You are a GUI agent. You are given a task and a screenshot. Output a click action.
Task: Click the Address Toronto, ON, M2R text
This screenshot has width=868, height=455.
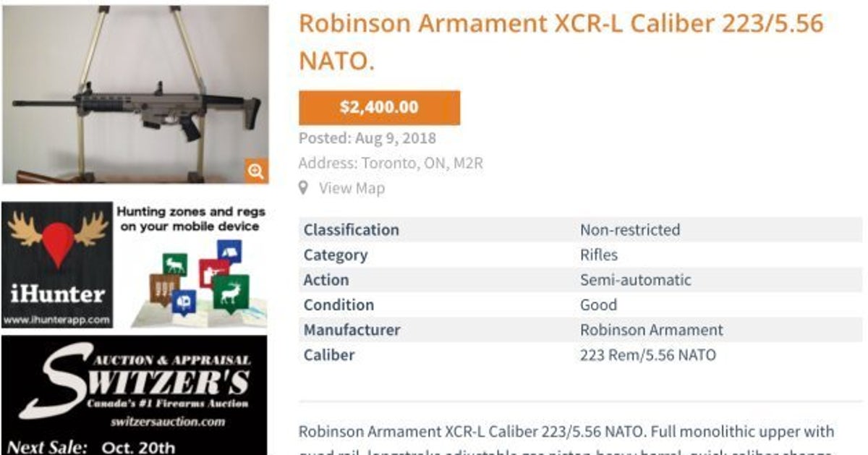click(391, 163)
